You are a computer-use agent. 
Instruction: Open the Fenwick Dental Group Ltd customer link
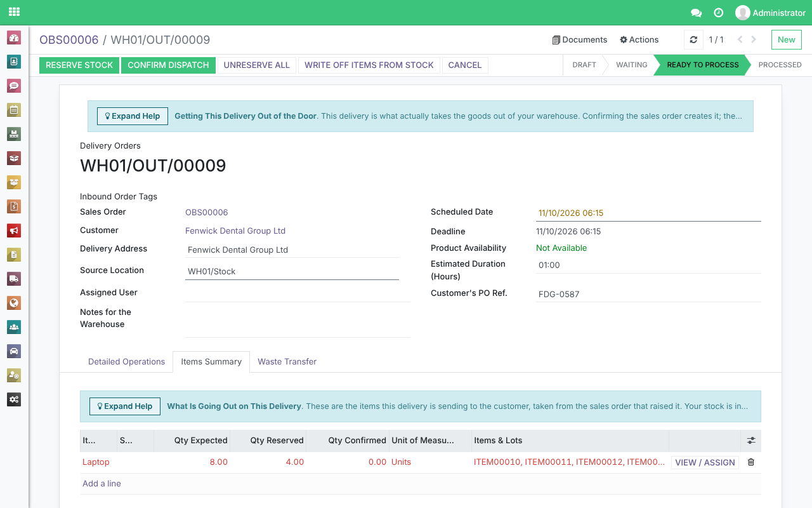[x=235, y=231]
